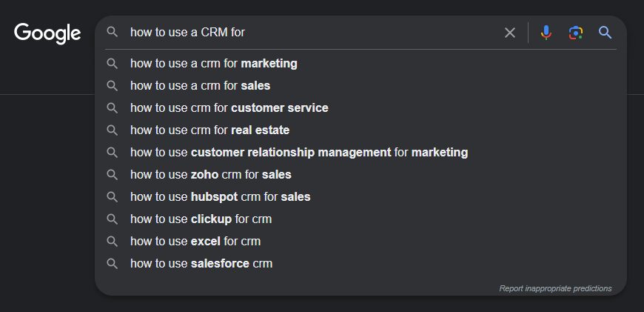
Task: Click inside the search input field
Action: point(311,33)
